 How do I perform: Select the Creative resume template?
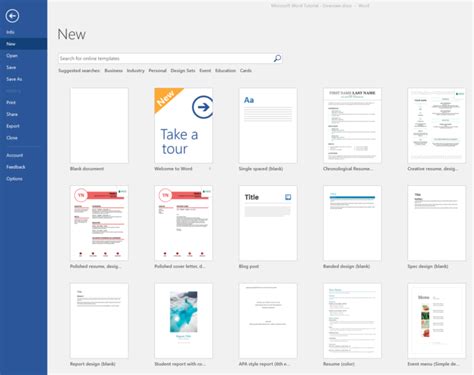[436, 126]
